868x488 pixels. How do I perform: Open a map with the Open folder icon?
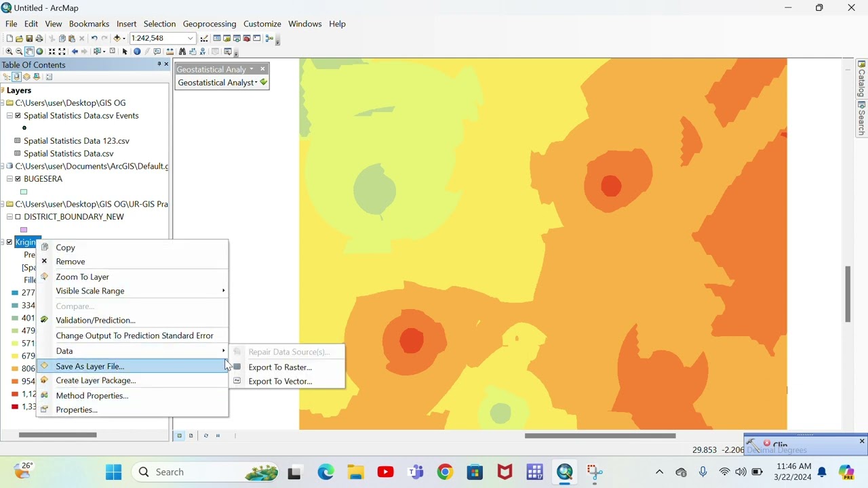(19, 39)
